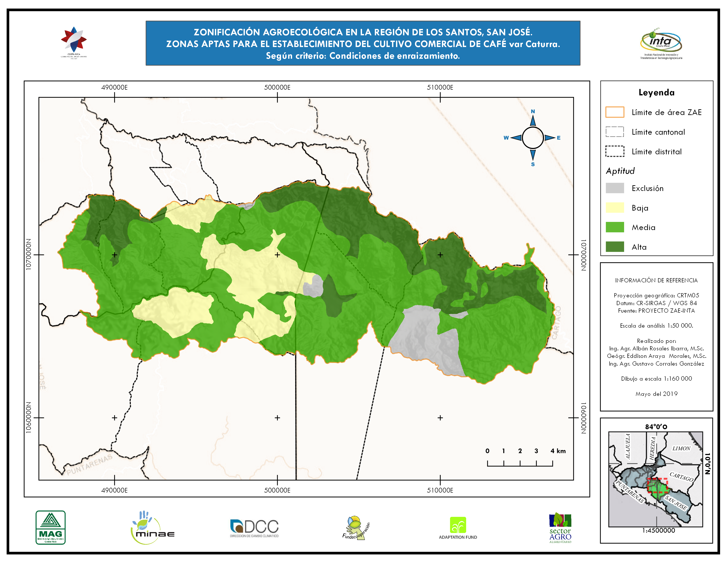
Task: Click the Límite de área ZAE orange box
Action: click(615, 112)
